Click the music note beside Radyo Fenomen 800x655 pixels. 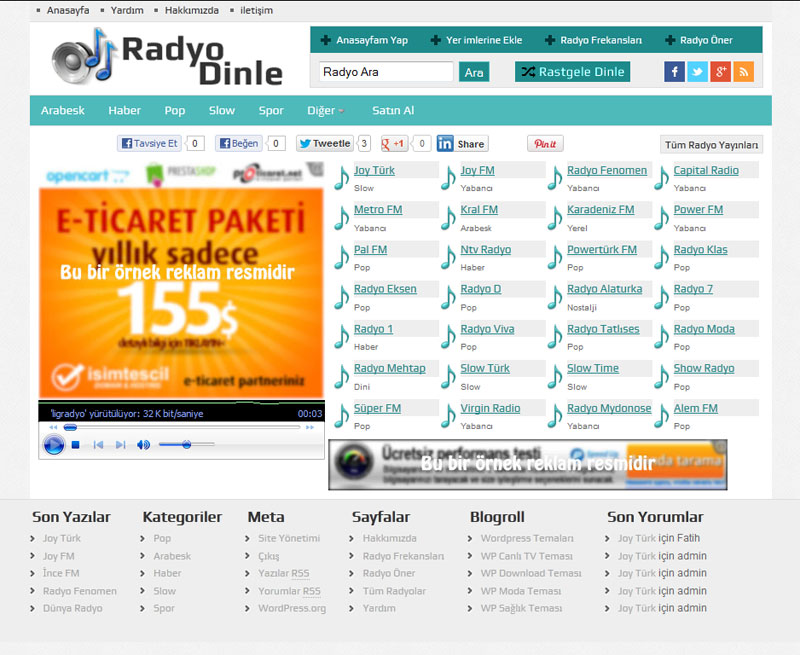(555, 179)
